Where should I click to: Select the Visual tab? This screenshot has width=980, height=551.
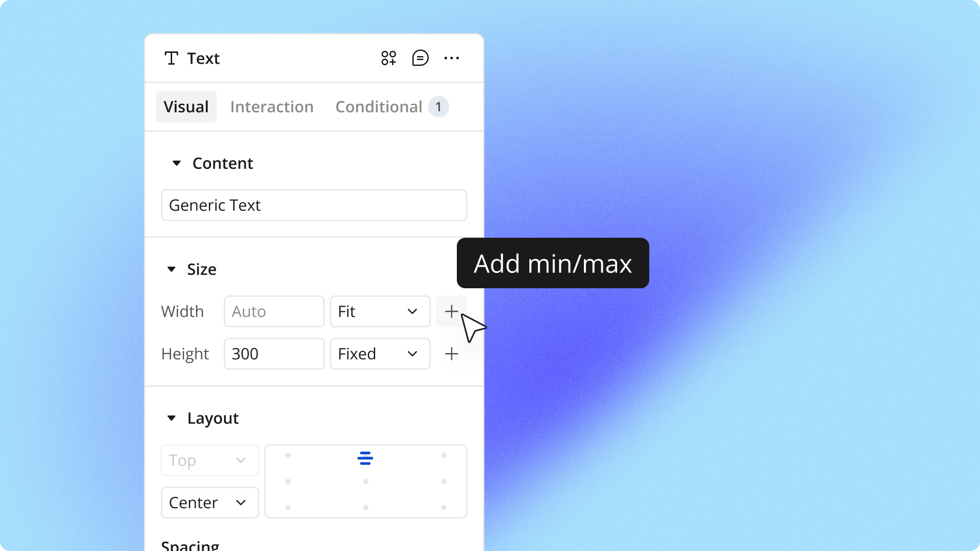[x=186, y=107]
